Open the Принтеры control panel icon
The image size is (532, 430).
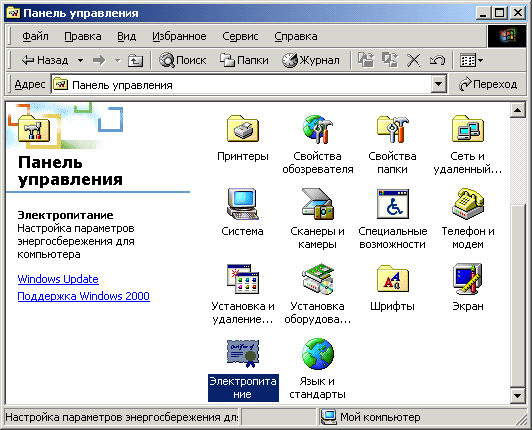243,129
